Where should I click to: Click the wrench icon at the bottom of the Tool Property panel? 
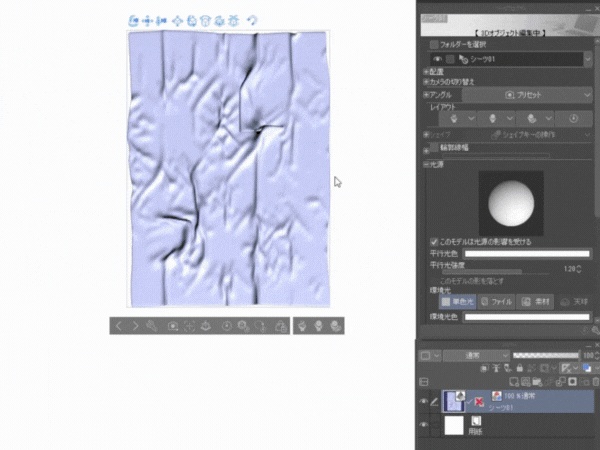pyautogui.click(x=595, y=330)
